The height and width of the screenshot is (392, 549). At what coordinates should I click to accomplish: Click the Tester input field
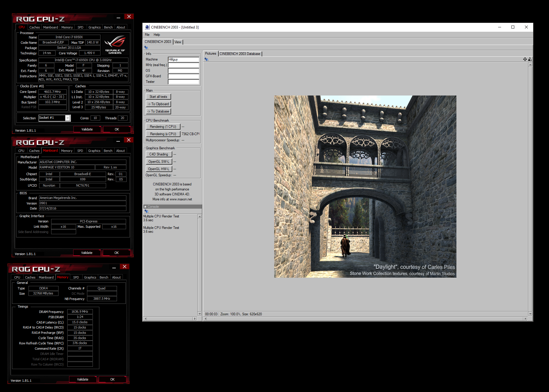[x=183, y=82]
